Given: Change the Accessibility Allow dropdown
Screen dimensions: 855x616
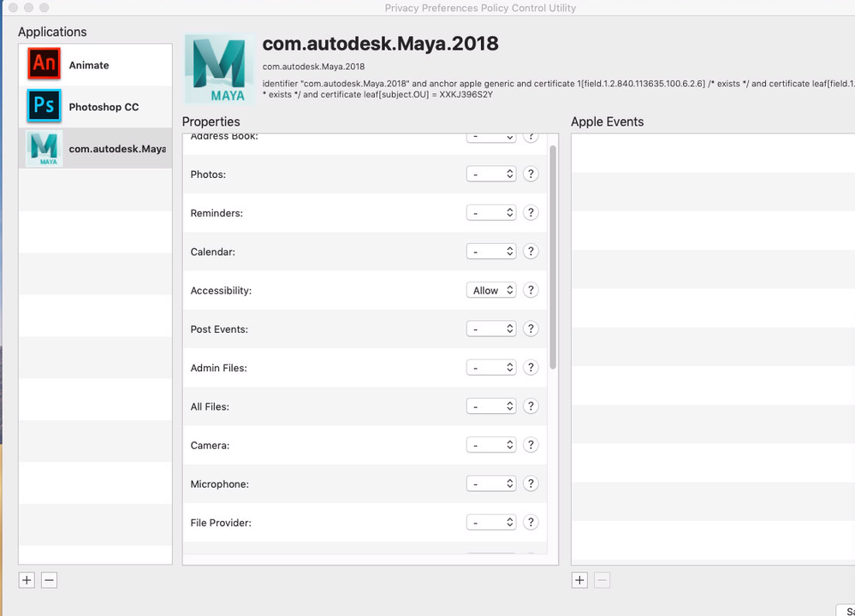Looking at the screenshot, I should point(491,290).
